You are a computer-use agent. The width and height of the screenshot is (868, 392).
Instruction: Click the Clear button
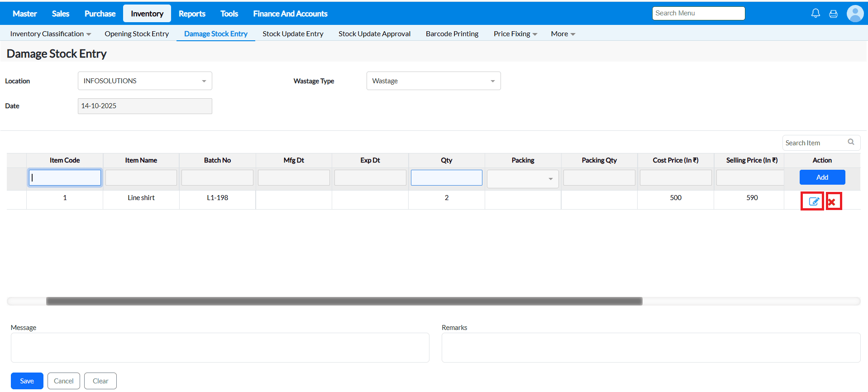(x=100, y=381)
